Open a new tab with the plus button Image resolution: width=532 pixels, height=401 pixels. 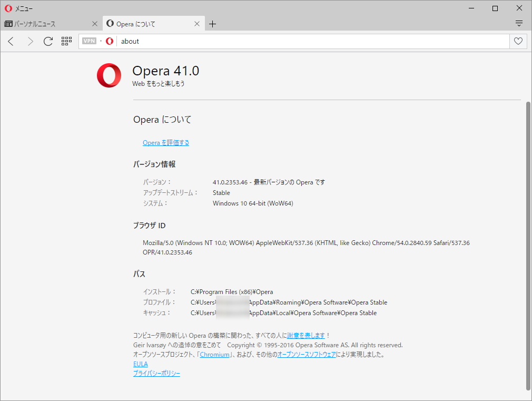click(x=213, y=23)
